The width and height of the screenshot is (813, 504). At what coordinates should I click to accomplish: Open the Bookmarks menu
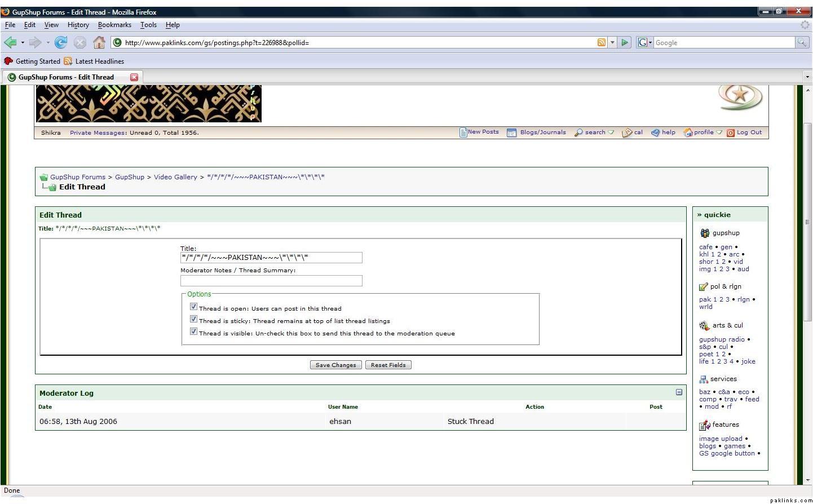[114, 25]
